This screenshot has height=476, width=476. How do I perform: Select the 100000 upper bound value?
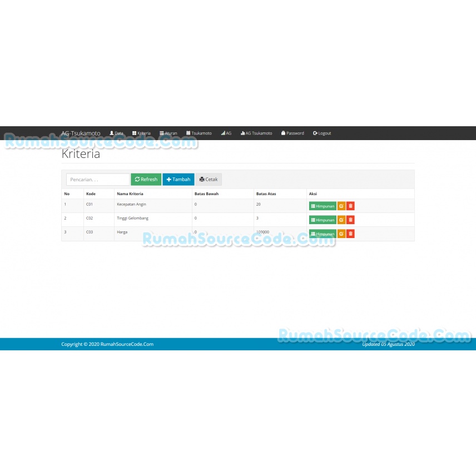[263, 232]
